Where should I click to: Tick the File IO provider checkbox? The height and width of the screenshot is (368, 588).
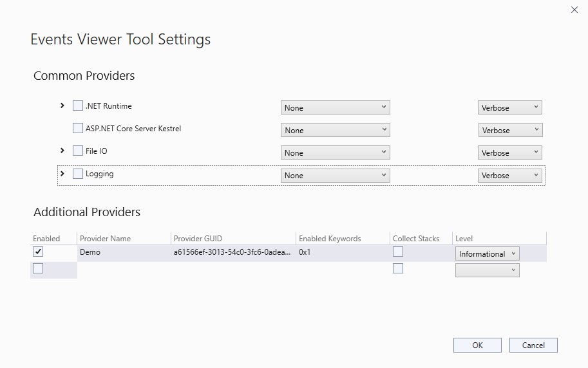(x=78, y=151)
